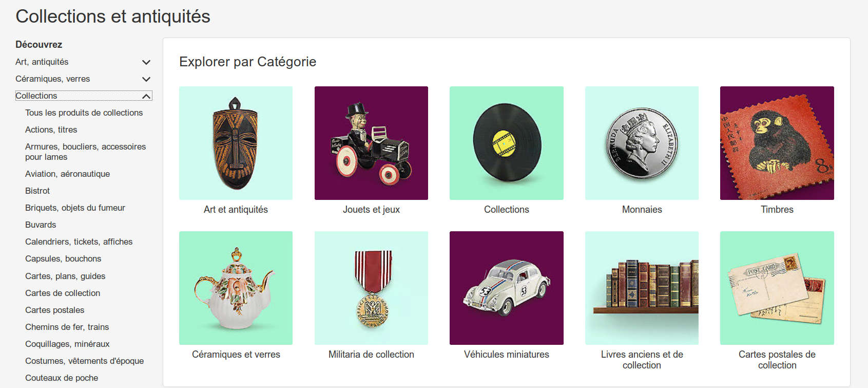Open the vintage postcards image tile
Viewport: 868px width, 388px height.
click(x=777, y=288)
